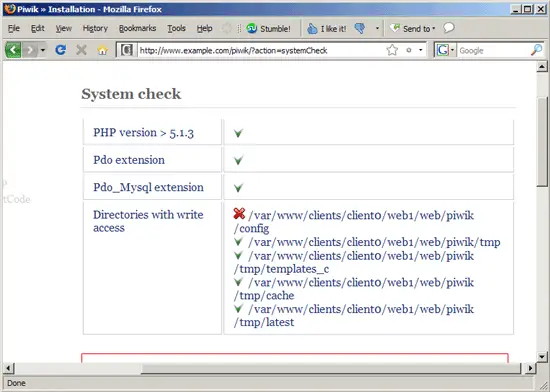Click the thumbs-down dislike icon
Screen dimensions: 550x392
360,28
